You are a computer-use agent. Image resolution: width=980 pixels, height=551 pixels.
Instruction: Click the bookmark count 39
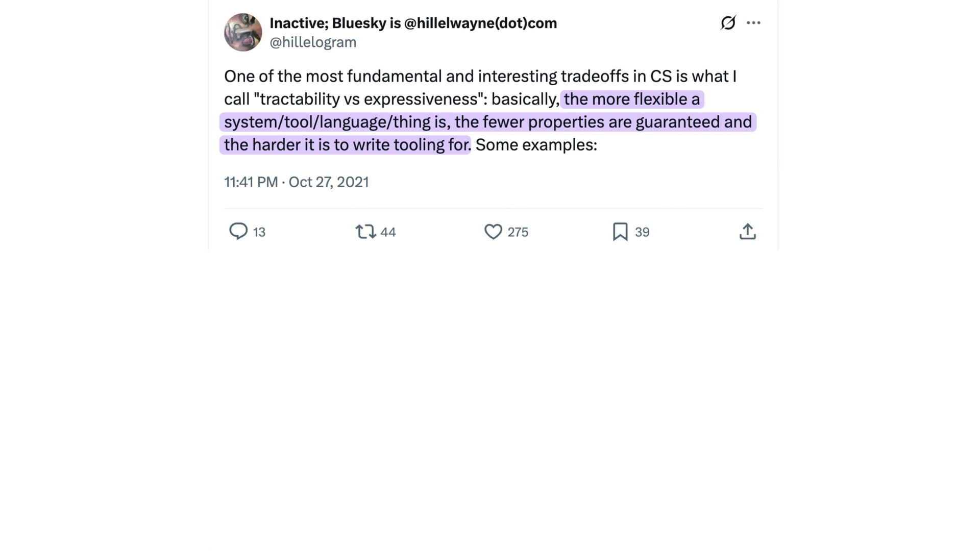click(642, 232)
